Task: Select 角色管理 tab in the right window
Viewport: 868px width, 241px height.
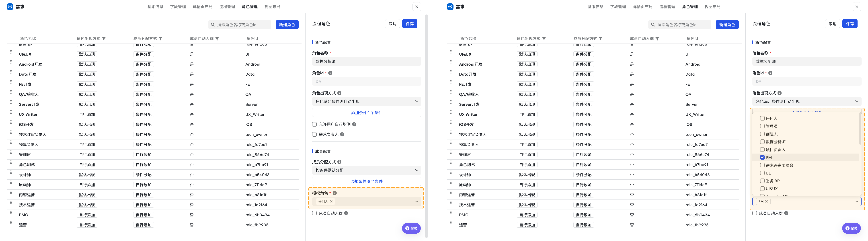Action: click(x=690, y=7)
